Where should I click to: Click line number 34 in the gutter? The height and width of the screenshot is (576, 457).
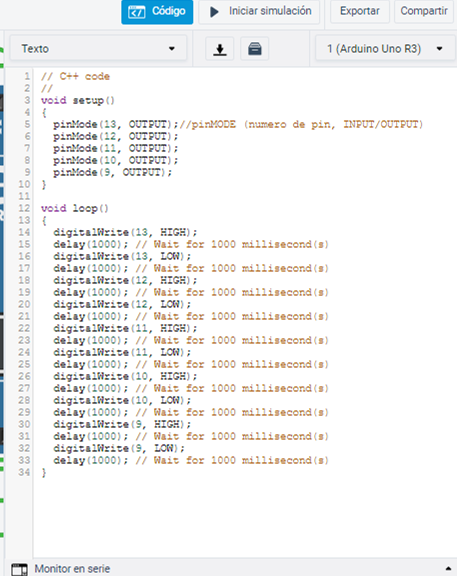[24, 472]
